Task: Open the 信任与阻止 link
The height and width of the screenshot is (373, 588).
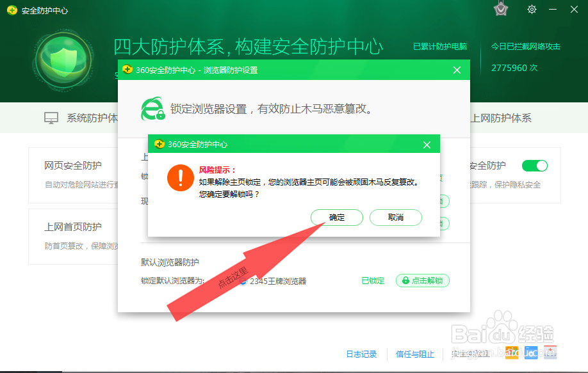Action: pyautogui.click(x=415, y=354)
